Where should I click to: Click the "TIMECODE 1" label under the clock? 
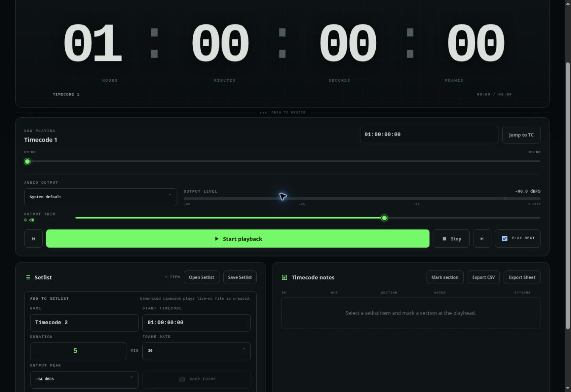[x=66, y=94]
